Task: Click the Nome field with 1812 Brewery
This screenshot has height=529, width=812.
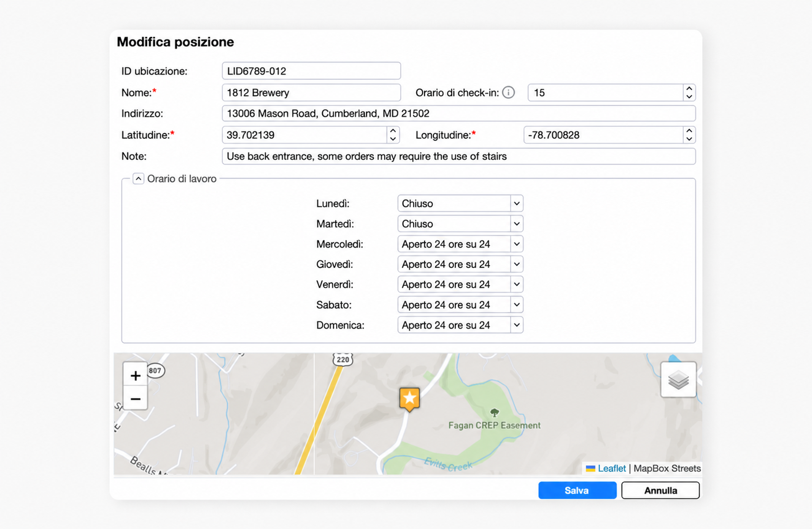Action: pos(311,92)
